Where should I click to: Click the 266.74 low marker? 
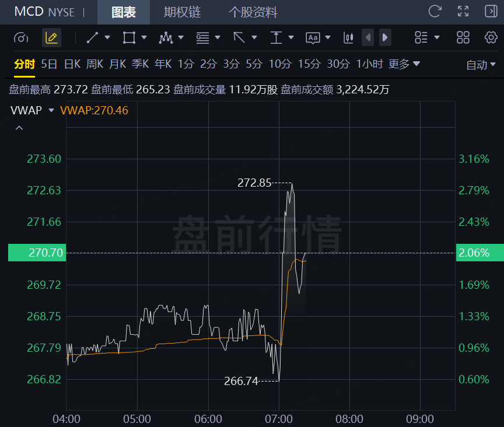click(241, 381)
